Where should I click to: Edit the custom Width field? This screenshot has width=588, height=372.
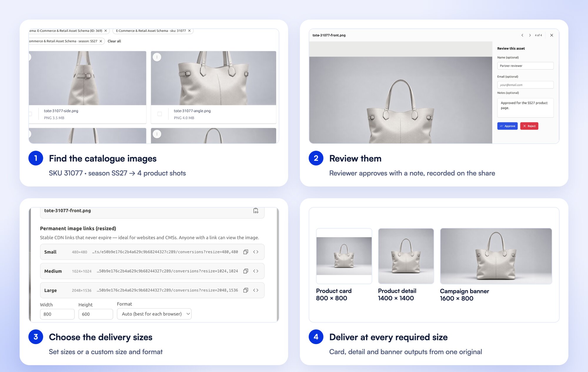(57, 314)
